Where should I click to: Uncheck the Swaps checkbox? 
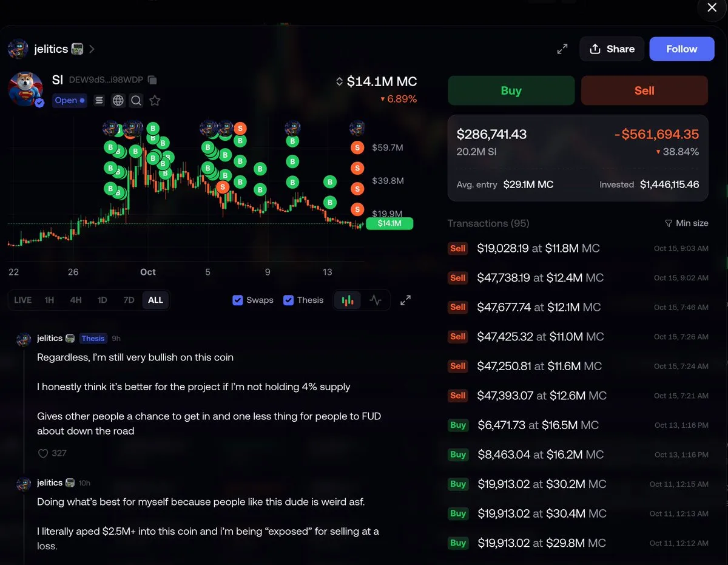pyautogui.click(x=238, y=300)
